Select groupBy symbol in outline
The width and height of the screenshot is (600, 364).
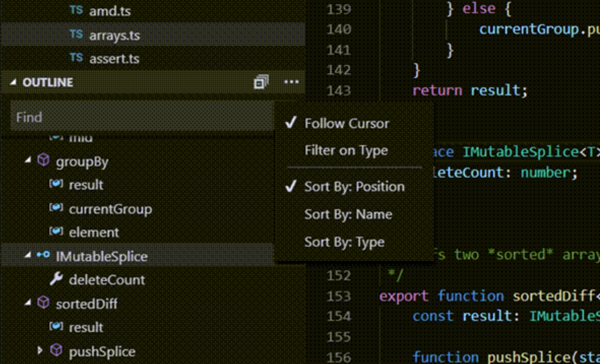click(x=82, y=162)
